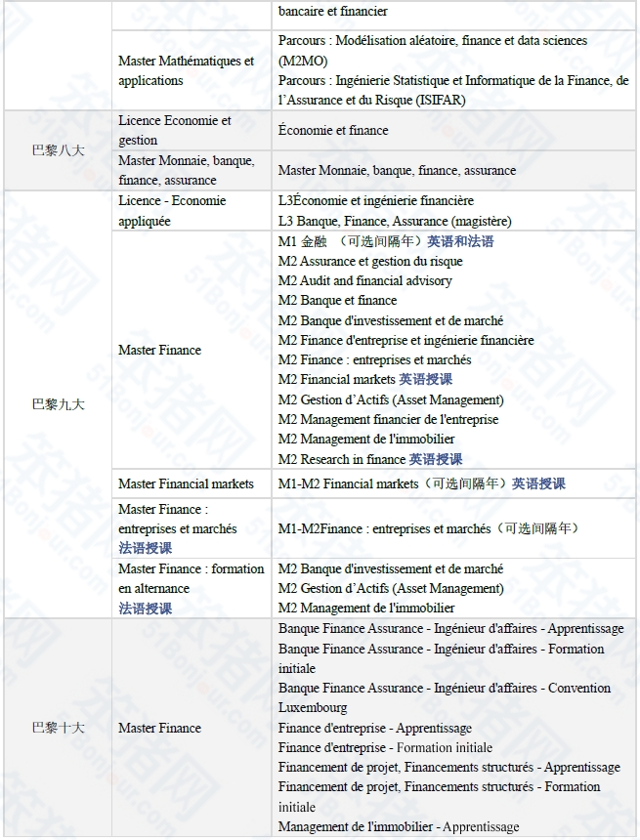Select 'Master Finance : formation en alternance' text

[192, 578]
